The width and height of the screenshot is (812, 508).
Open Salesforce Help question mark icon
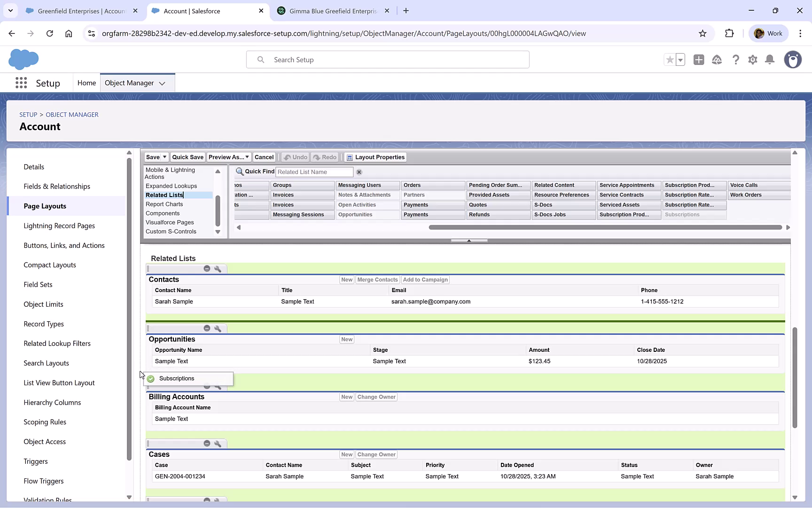(x=736, y=60)
